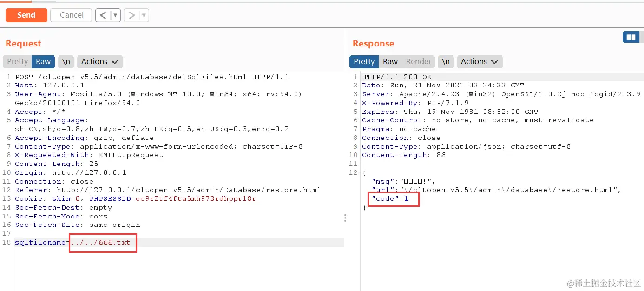
Task: Toggle non-printable characters in Response
Action: pyautogui.click(x=446, y=61)
